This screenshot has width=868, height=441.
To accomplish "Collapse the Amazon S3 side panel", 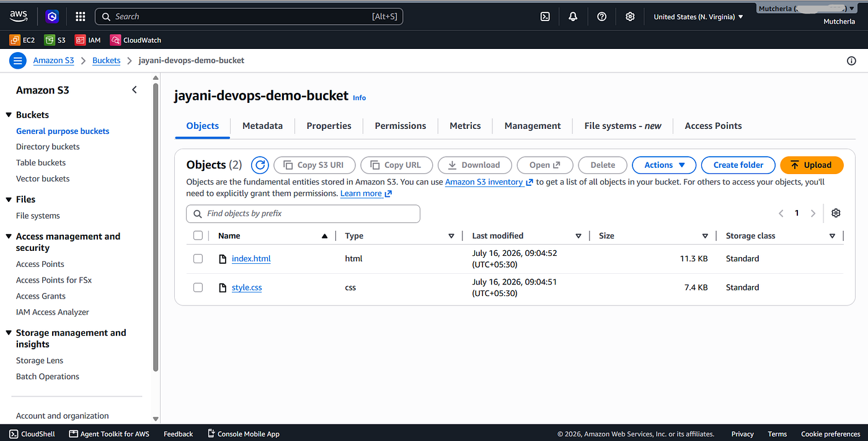I will point(135,90).
